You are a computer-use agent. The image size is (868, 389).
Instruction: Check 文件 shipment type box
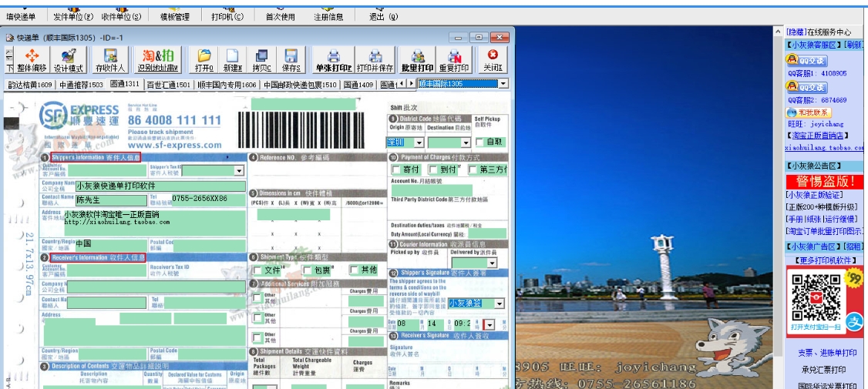[x=257, y=270]
